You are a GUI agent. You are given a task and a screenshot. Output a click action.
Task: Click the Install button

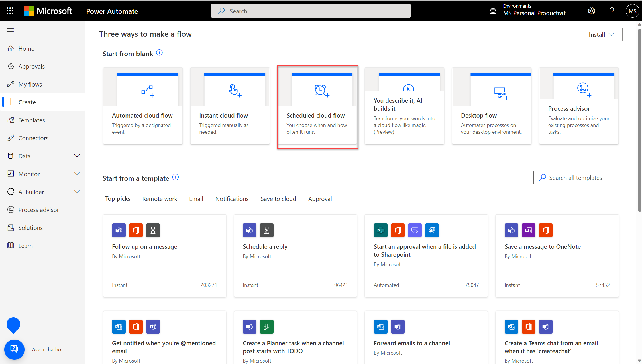[x=601, y=34]
